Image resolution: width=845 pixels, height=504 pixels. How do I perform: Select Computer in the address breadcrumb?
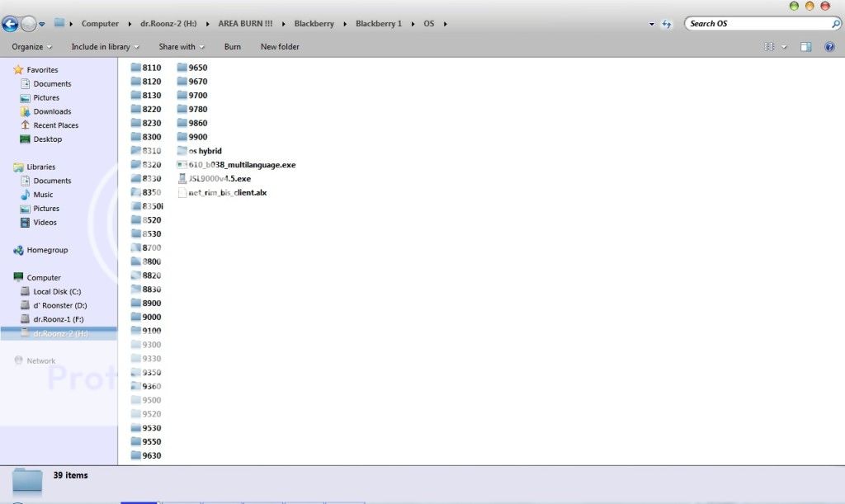(100, 24)
